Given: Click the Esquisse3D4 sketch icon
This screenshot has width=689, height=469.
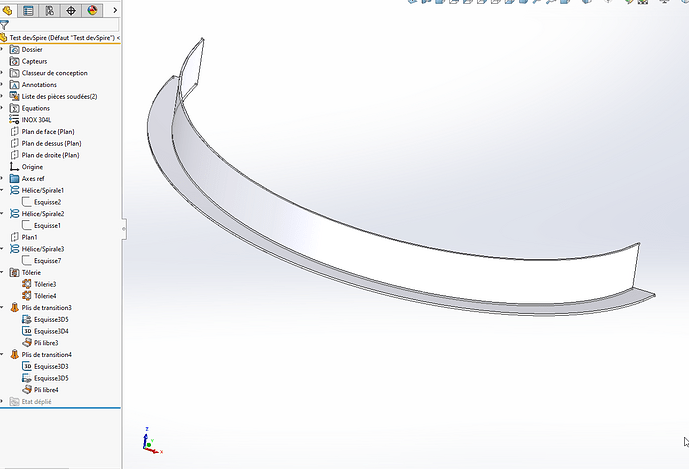Looking at the screenshot, I should click(27, 331).
